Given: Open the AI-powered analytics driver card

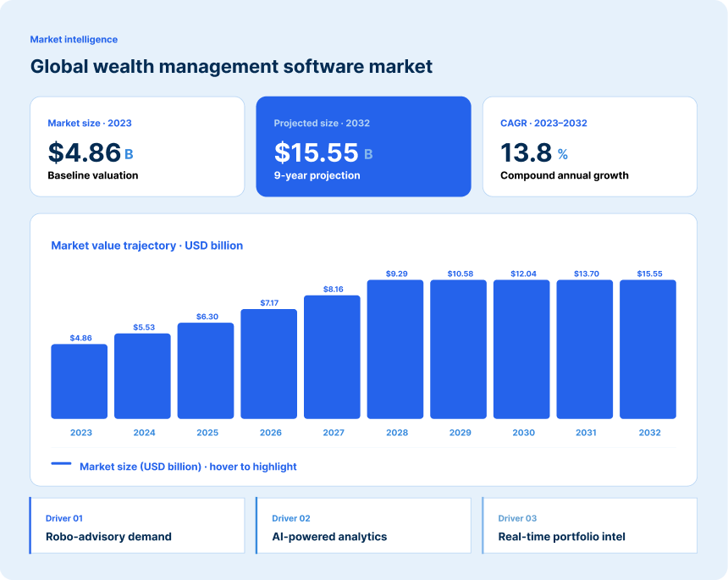Looking at the screenshot, I should point(363,525).
